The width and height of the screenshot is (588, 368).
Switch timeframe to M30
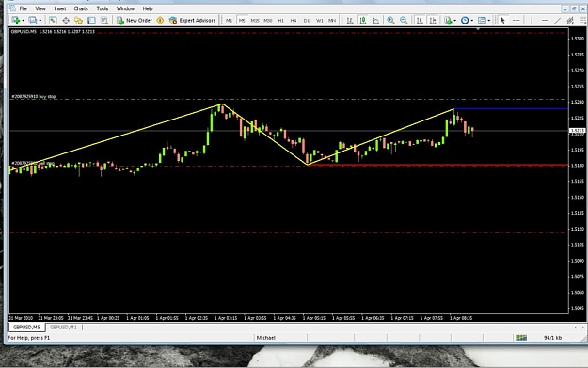coord(268,21)
